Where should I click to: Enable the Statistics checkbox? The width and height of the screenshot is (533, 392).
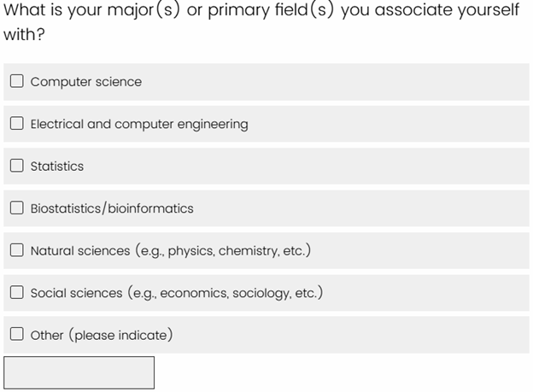pos(17,167)
